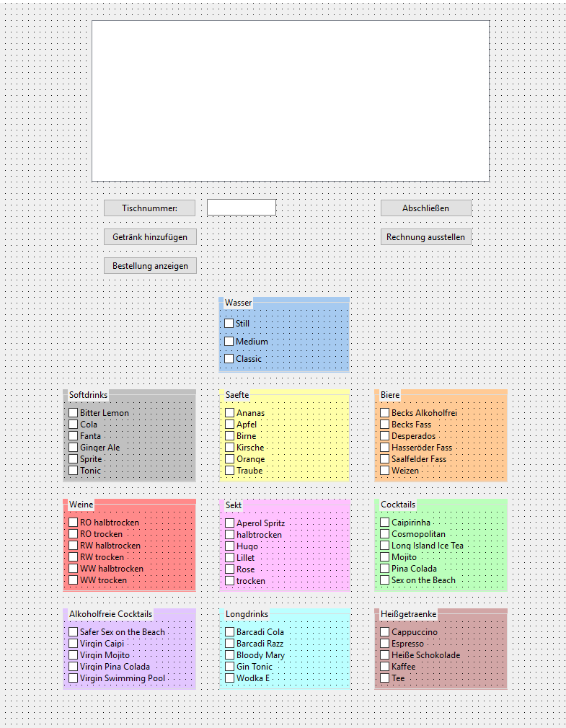Click the Tischnummer button
Image resolution: width=566 pixels, height=728 pixels.
pyautogui.click(x=149, y=208)
